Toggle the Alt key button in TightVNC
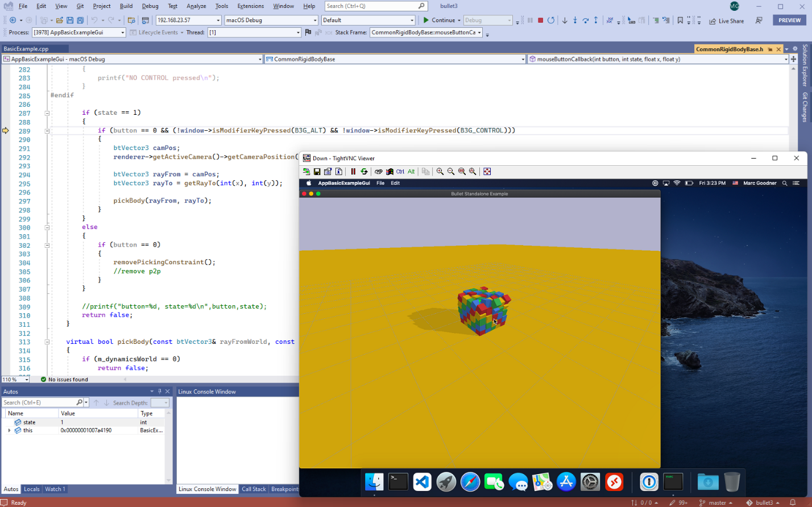812x507 pixels. 411,172
